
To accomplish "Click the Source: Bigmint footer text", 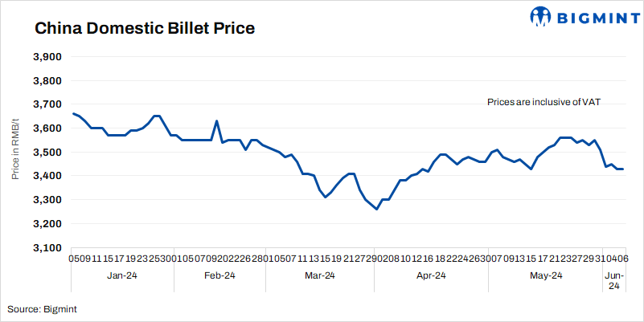I will coord(43,308).
